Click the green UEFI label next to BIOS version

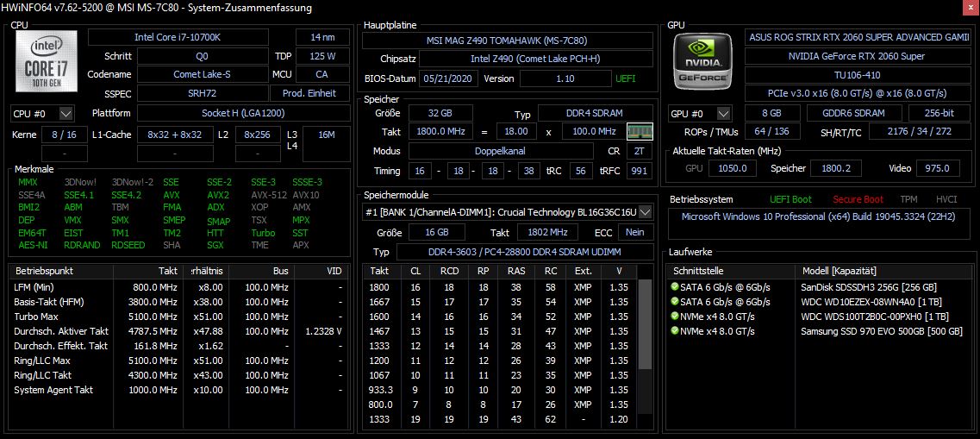(x=626, y=78)
